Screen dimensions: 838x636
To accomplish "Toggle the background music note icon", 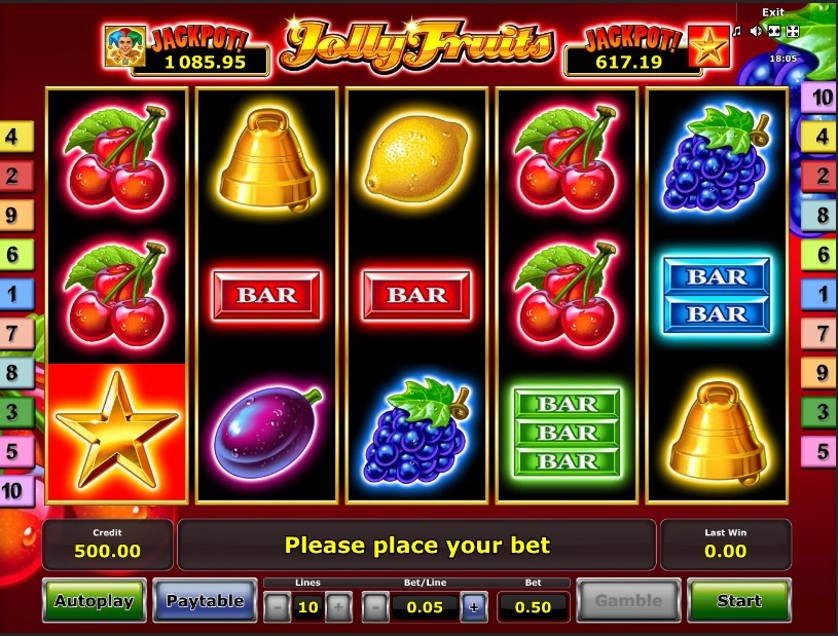I will [738, 32].
